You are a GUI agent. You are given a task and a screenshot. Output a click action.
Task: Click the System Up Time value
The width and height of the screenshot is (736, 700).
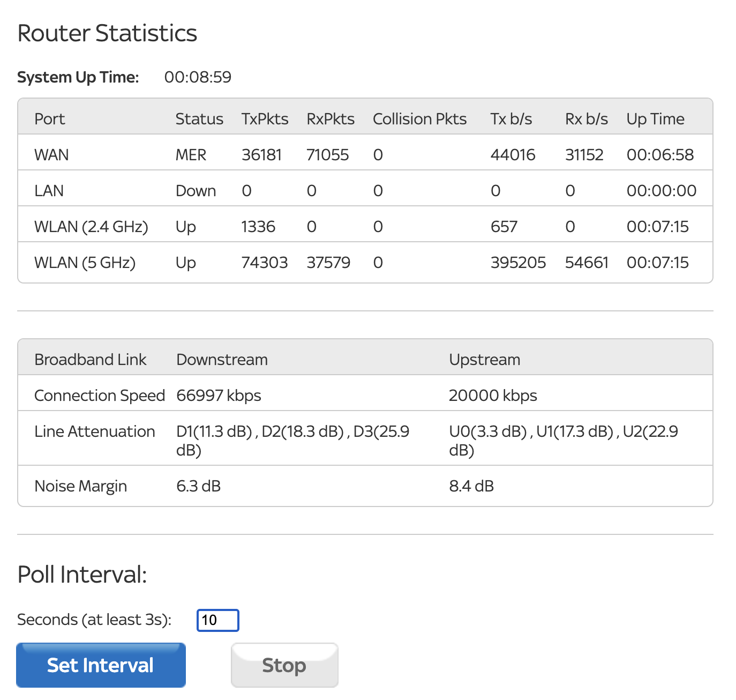198,77
